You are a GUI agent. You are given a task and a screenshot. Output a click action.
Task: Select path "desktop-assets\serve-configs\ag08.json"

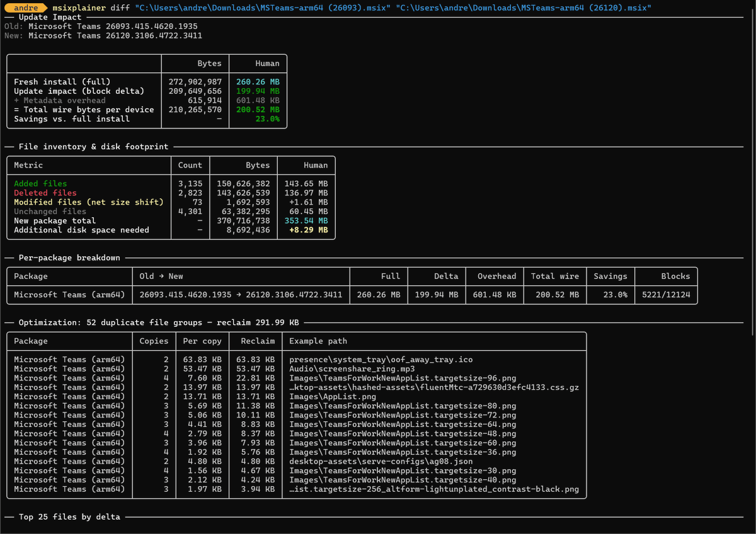point(381,461)
